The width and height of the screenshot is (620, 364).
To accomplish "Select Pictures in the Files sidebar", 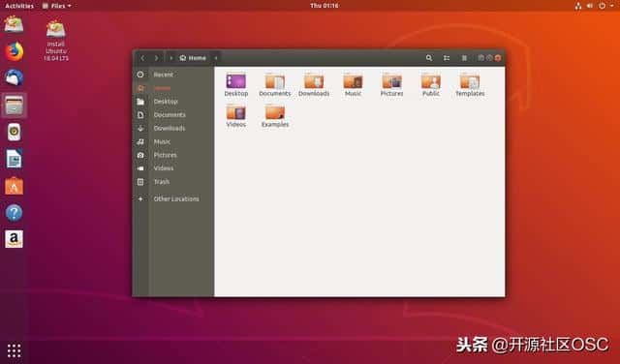I will (172, 155).
